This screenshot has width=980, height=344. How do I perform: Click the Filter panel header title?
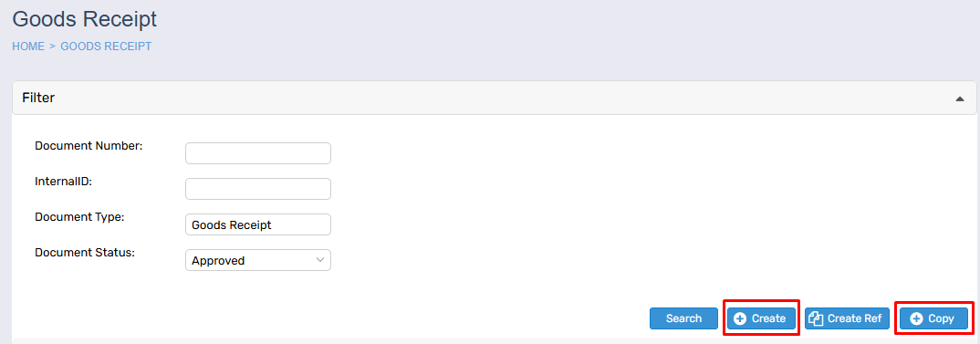[38, 98]
